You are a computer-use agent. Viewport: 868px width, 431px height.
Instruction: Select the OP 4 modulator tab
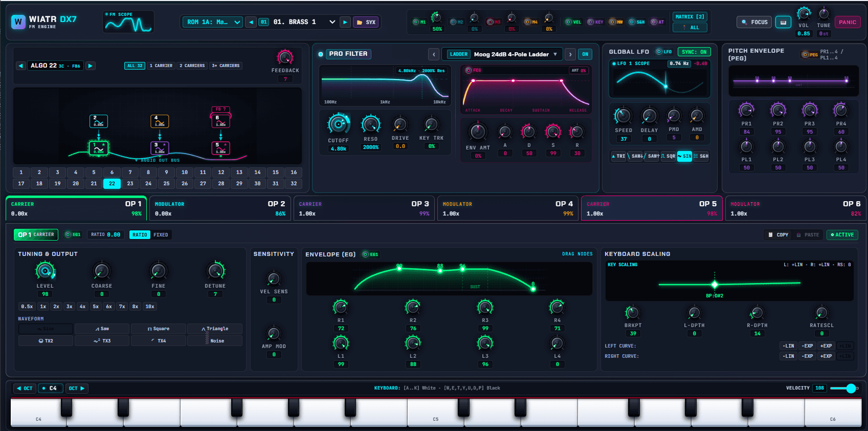[508, 208]
